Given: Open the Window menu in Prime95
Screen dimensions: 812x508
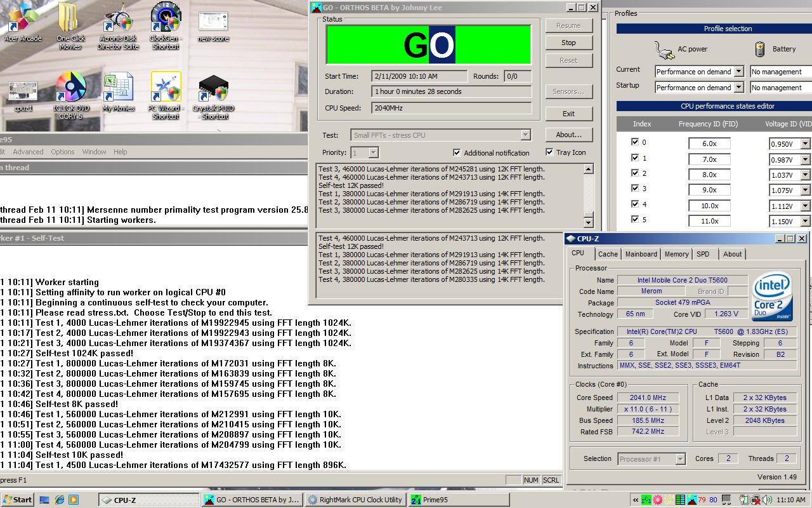Looking at the screenshot, I should [x=94, y=152].
